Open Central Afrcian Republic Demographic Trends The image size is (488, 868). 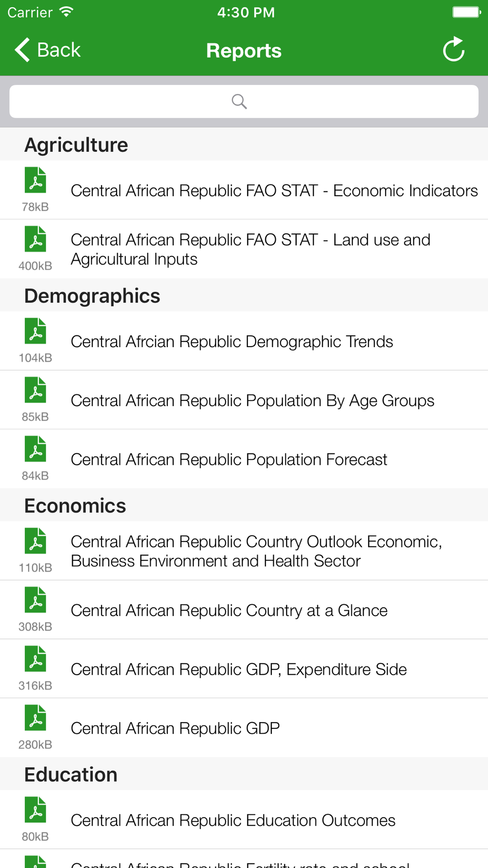232,342
